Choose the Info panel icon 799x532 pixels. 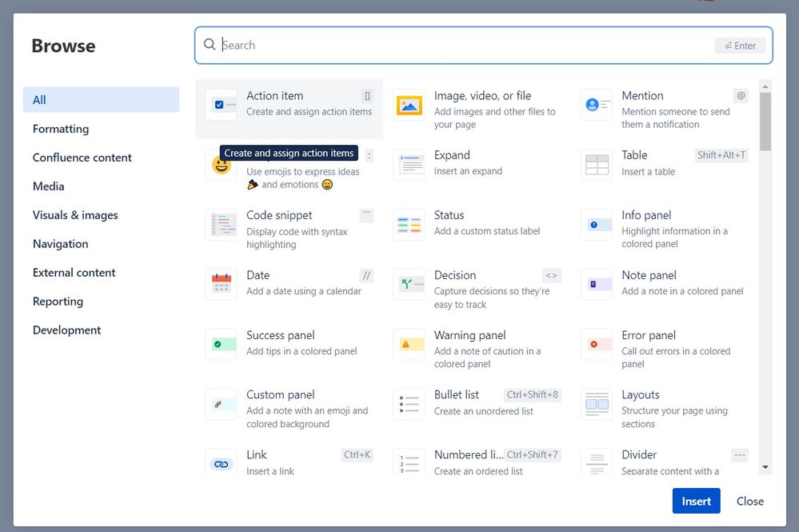[596, 225]
